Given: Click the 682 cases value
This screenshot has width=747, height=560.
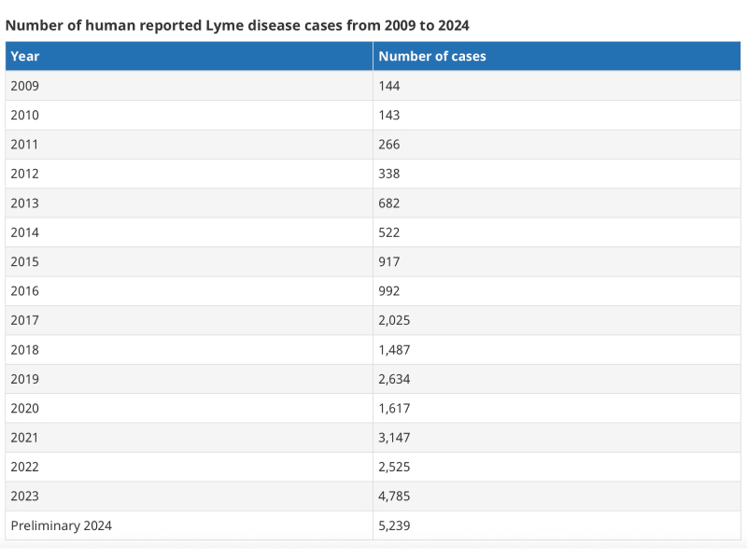Looking at the screenshot, I should pos(389,203).
